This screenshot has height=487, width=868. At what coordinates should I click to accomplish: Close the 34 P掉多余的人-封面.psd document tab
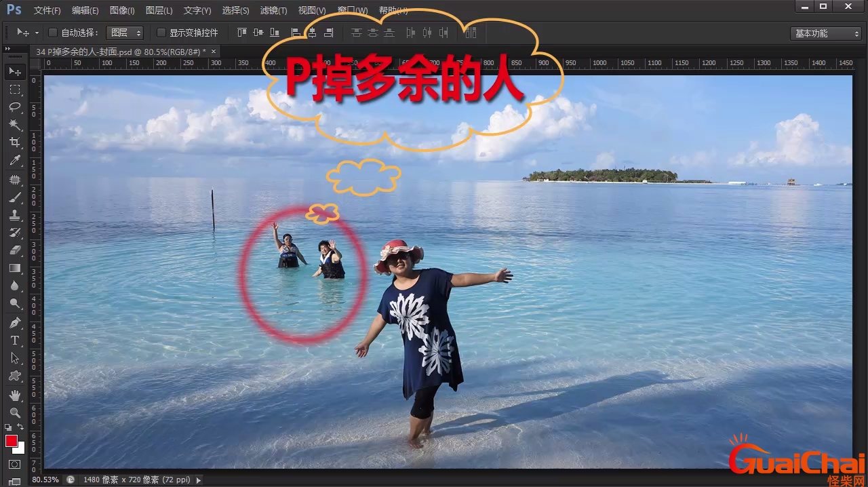pos(214,52)
